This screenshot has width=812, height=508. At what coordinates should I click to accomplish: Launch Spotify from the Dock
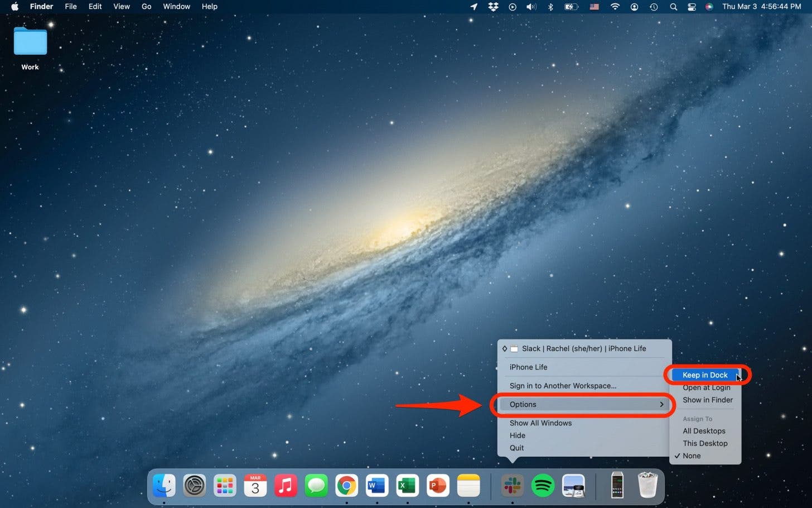(x=543, y=486)
